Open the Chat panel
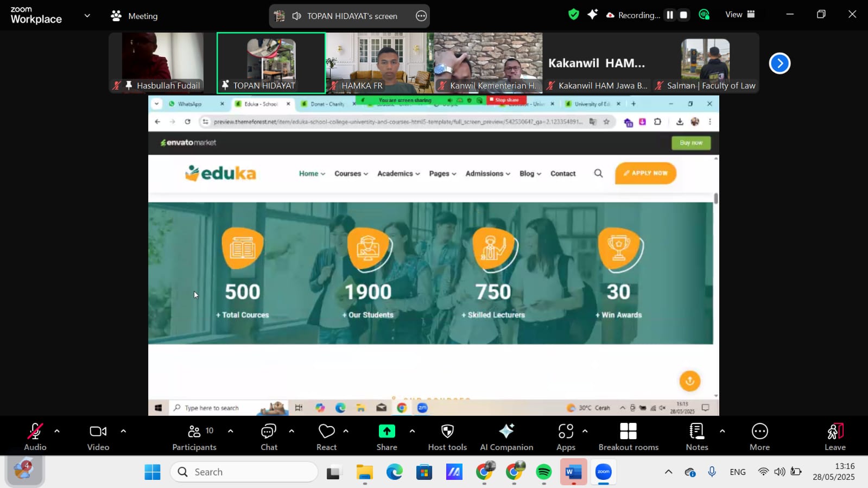 [x=269, y=437]
